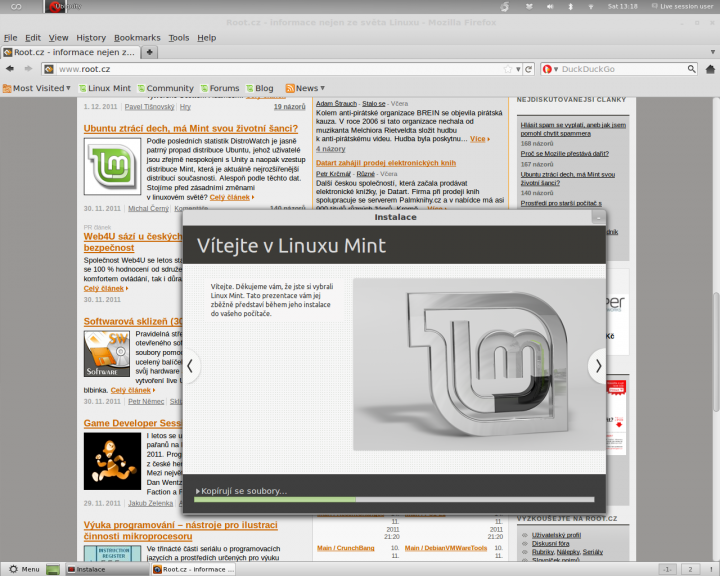Open Firefox home page icon
Screen dimensions: 720x576
point(710,69)
